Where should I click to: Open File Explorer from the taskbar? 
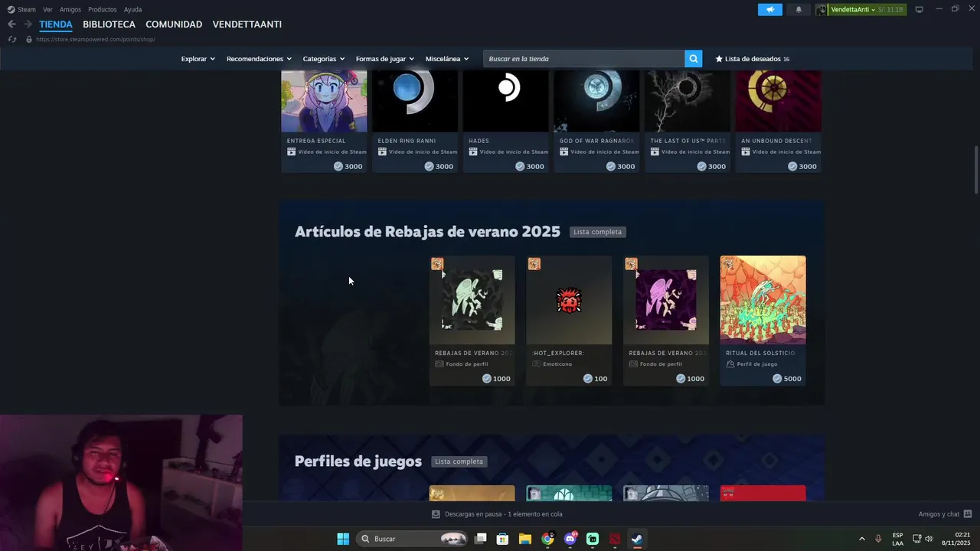pos(525,539)
